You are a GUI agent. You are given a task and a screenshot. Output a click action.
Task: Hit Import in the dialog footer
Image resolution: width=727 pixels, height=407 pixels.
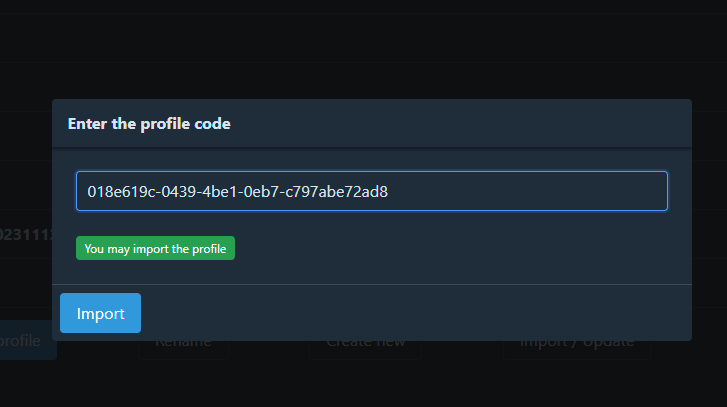coord(100,313)
